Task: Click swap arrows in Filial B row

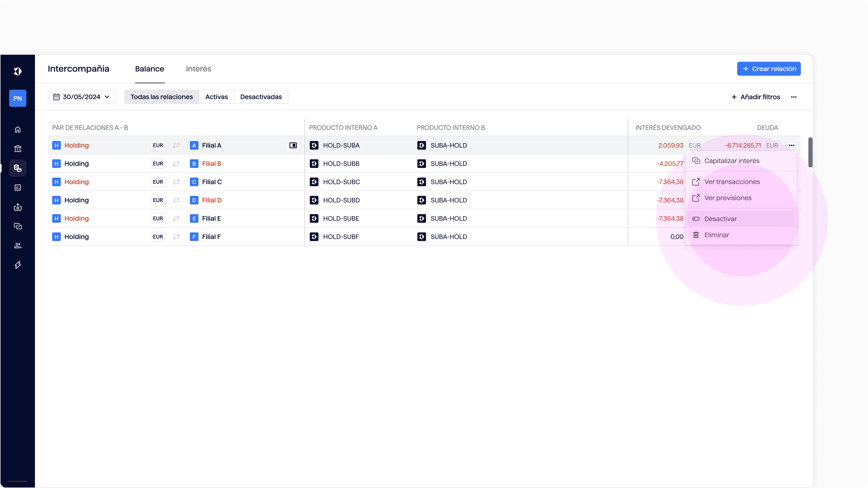Action: coord(176,164)
